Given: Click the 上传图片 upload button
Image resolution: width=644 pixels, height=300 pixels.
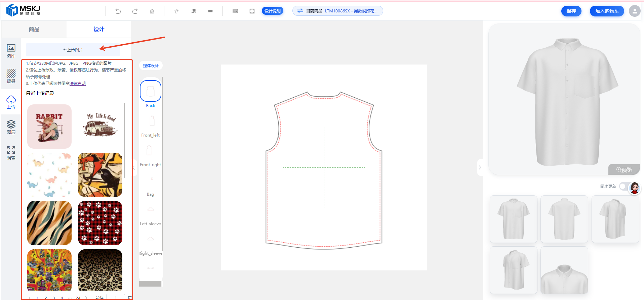Looking at the screenshot, I should coord(73,50).
